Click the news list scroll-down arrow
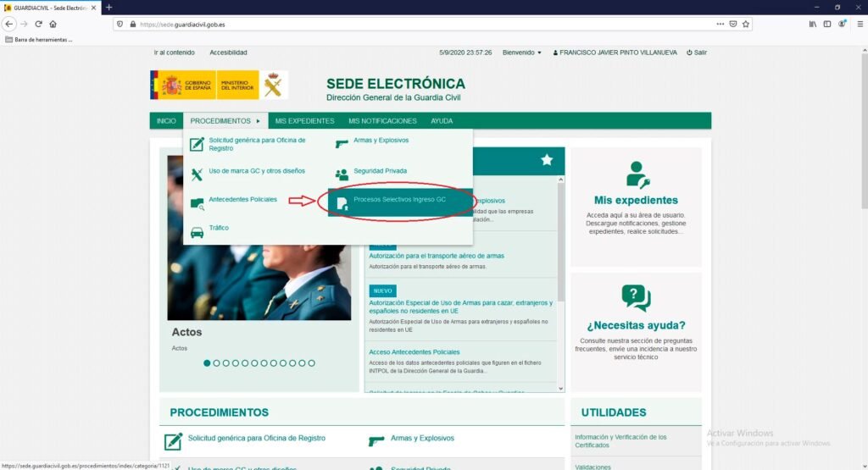The width and height of the screenshot is (868, 470). tap(561, 389)
